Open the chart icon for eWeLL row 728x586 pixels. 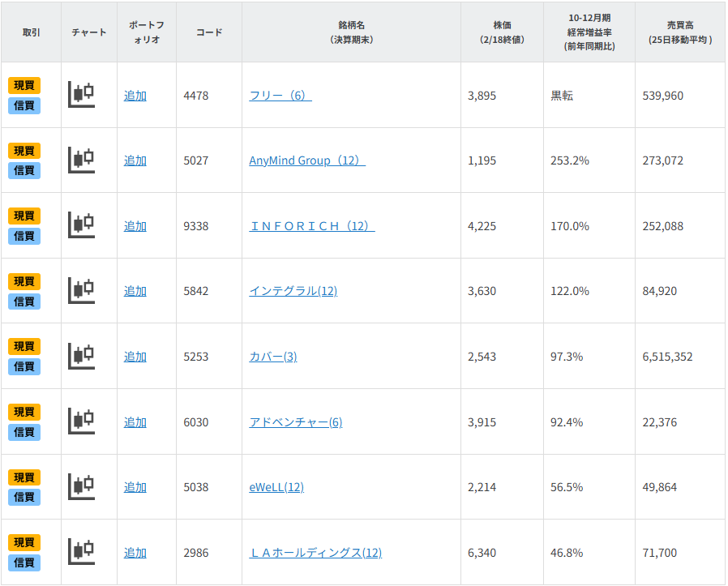point(81,487)
